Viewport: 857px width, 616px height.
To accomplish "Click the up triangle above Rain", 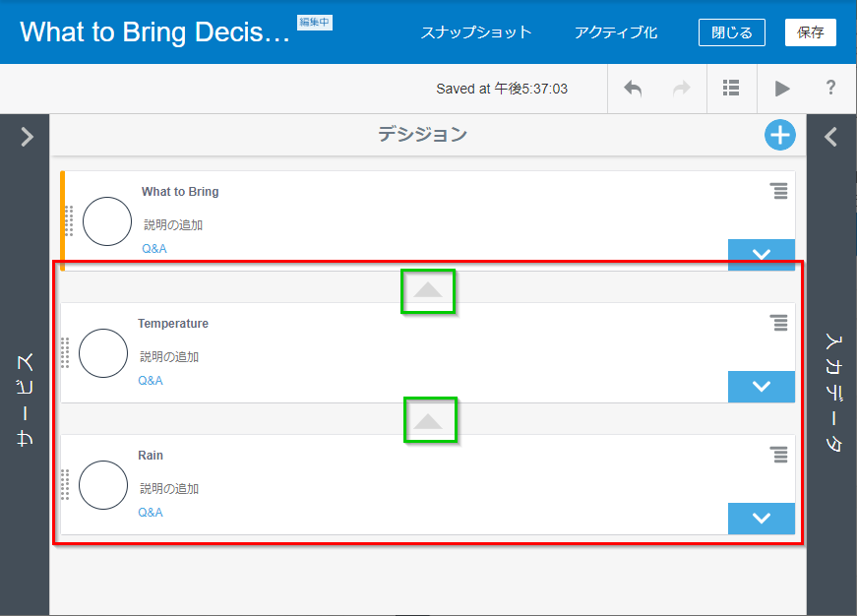I will click(428, 421).
